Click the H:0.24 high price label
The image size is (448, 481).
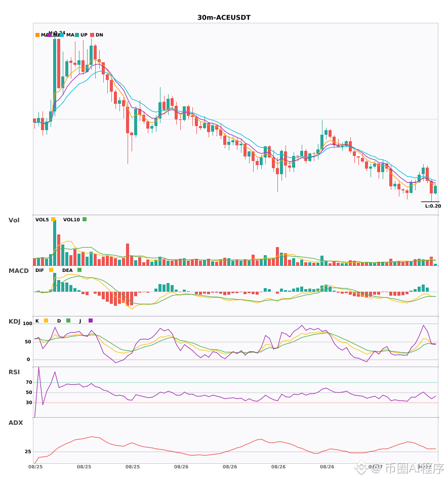(57, 32)
